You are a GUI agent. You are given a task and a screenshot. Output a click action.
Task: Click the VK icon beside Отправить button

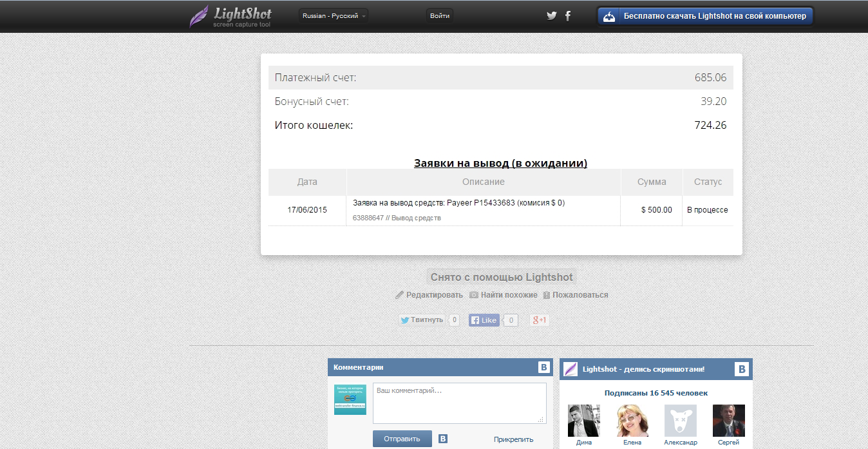pos(443,439)
